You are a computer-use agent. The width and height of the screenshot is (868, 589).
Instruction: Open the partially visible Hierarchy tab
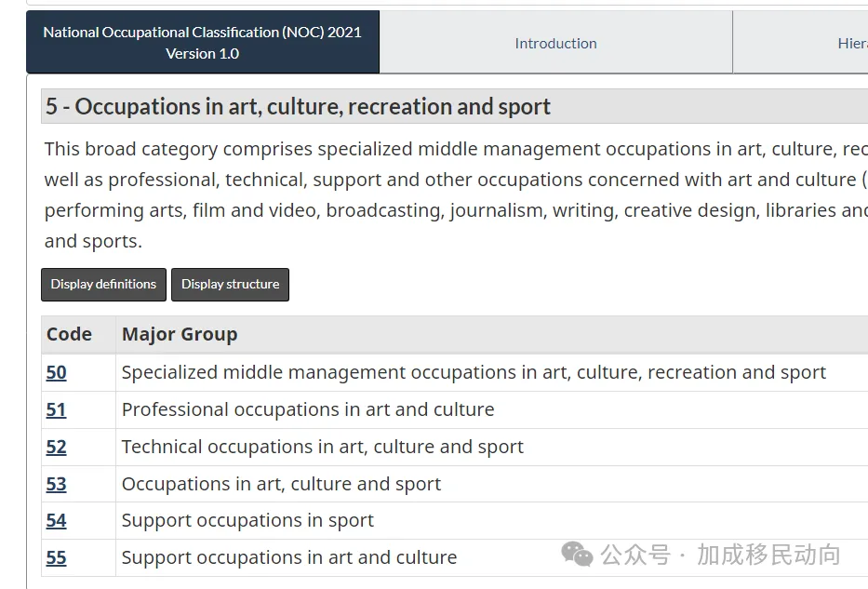pos(851,43)
